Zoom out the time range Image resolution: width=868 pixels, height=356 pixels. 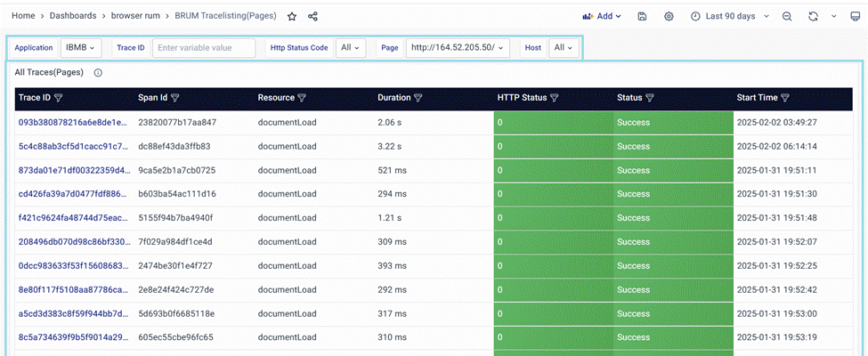tap(787, 16)
